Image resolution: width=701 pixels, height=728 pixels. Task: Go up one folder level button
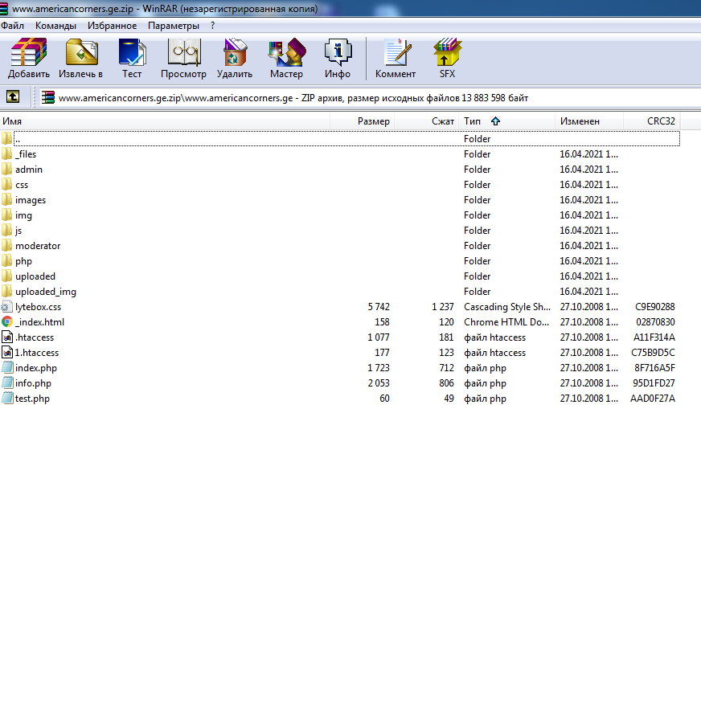point(13,96)
